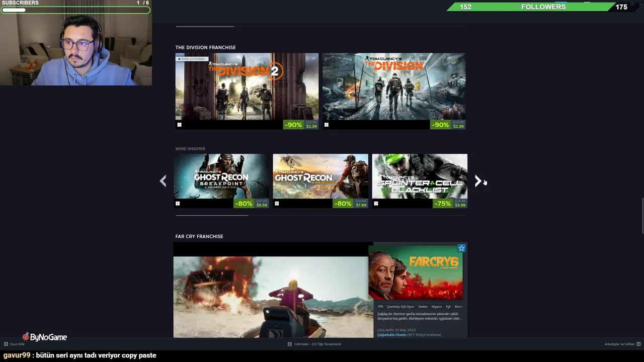Go back in More Shooter carousel with left arrow

click(x=163, y=181)
